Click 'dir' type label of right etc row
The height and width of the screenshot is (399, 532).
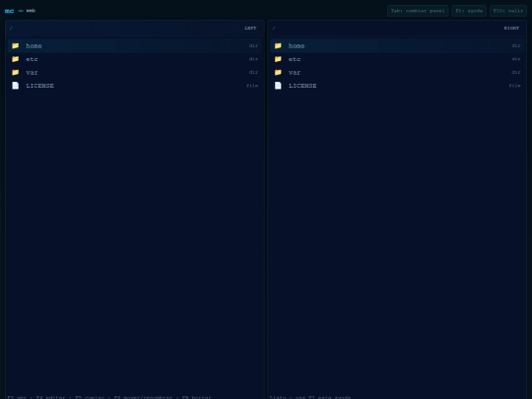coord(516,59)
